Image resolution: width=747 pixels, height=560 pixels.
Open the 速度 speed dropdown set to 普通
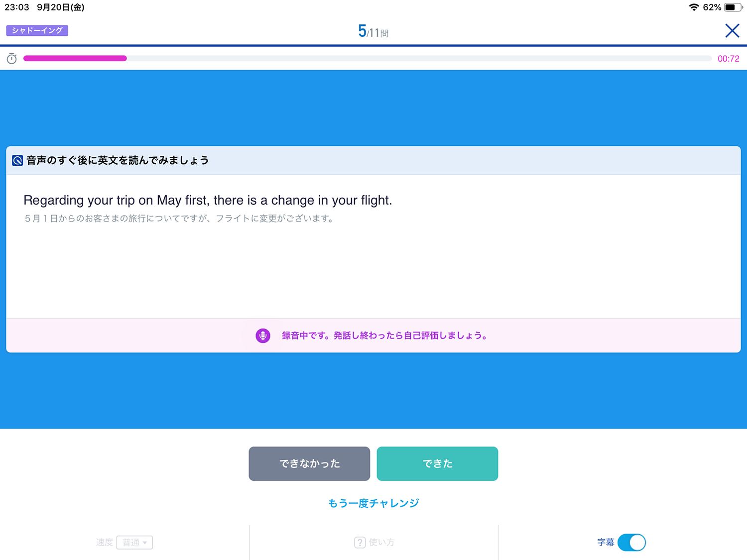(x=134, y=542)
